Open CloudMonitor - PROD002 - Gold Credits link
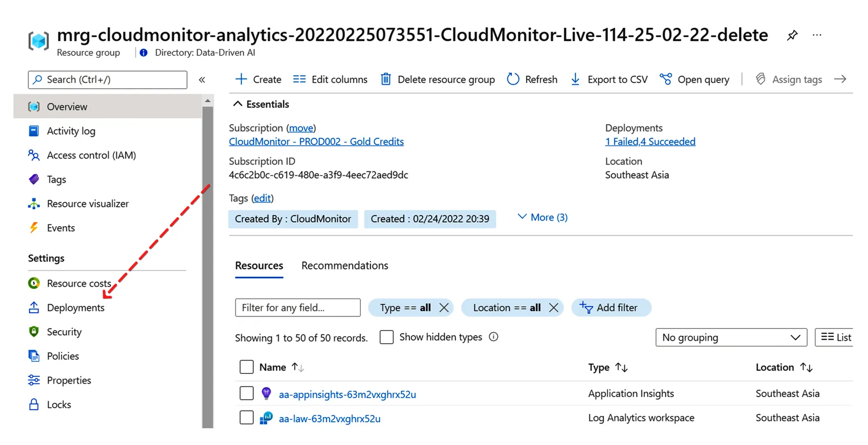 click(316, 142)
